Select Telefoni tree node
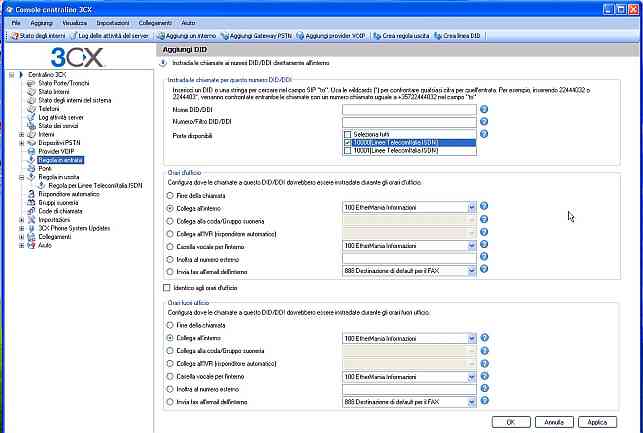Viewport: 643px width, 433px height. pyautogui.click(x=49, y=109)
